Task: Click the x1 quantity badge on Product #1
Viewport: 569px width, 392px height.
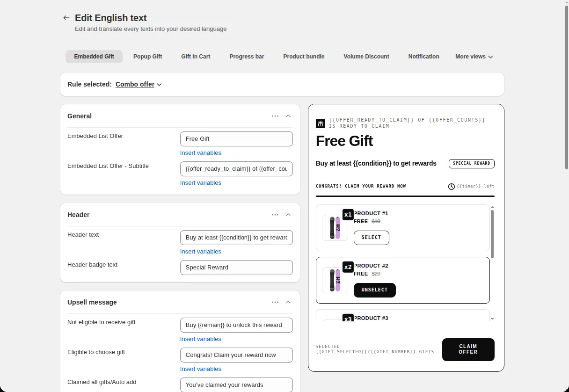Action: [x=348, y=215]
